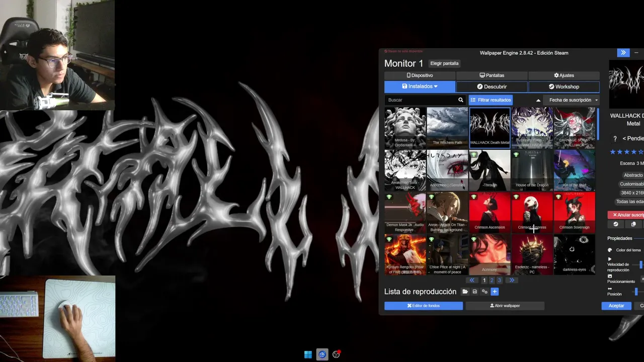Open the Pantallas tab

(x=492, y=75)
